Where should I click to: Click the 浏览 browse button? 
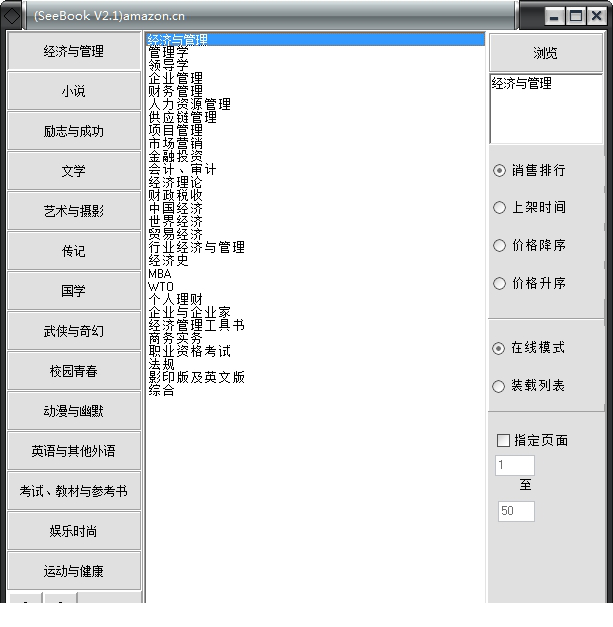click(546, 53)
